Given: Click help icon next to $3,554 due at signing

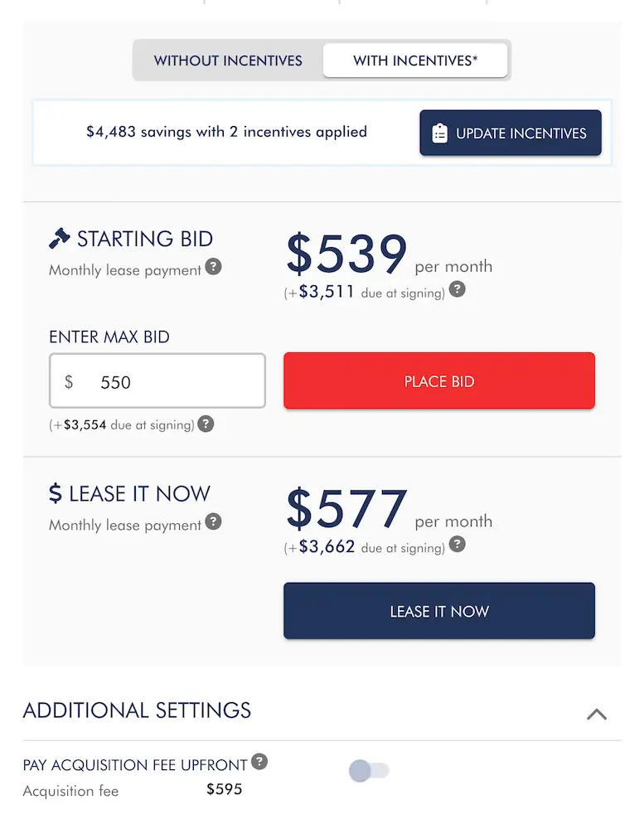Looking at the screenshot, I should click(x=206, y=424).
